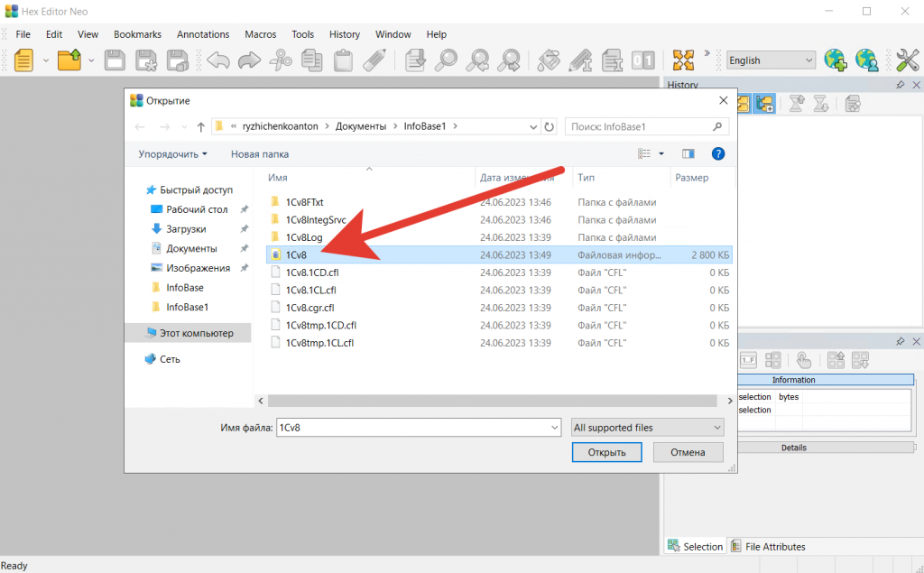Open the English language dropdown

point(771,60)
